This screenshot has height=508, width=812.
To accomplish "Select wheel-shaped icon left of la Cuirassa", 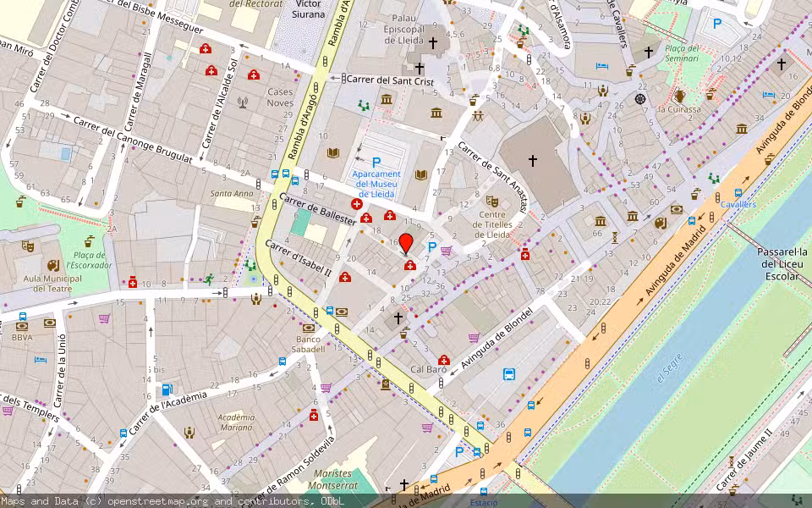I will 640,98.
